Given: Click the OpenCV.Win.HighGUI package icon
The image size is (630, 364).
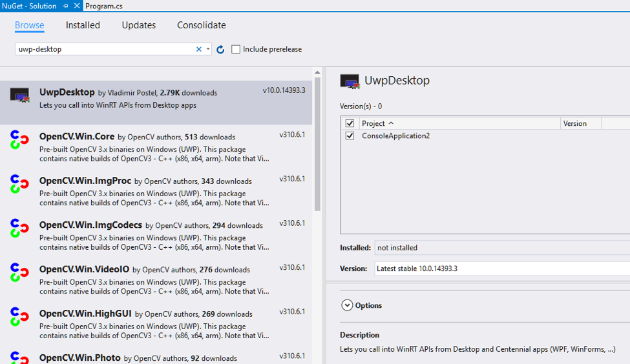Looking at the screenshot, I should pyautogui.click(x=19, y=317).
